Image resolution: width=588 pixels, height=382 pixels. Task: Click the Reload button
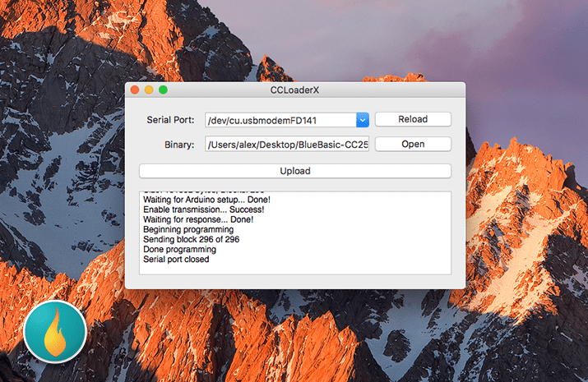(413, 119)
